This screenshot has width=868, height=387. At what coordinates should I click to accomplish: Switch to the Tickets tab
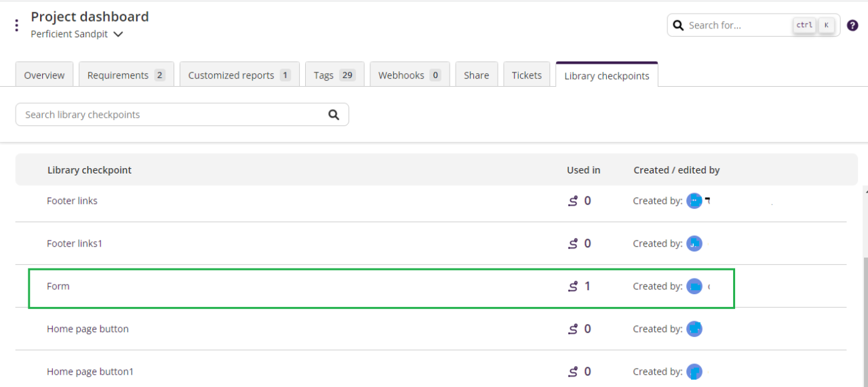pyautogui.click(x=526, y=75)
